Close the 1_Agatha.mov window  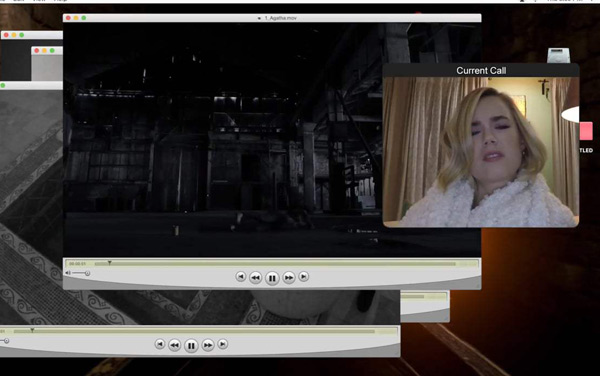[68, 18]
